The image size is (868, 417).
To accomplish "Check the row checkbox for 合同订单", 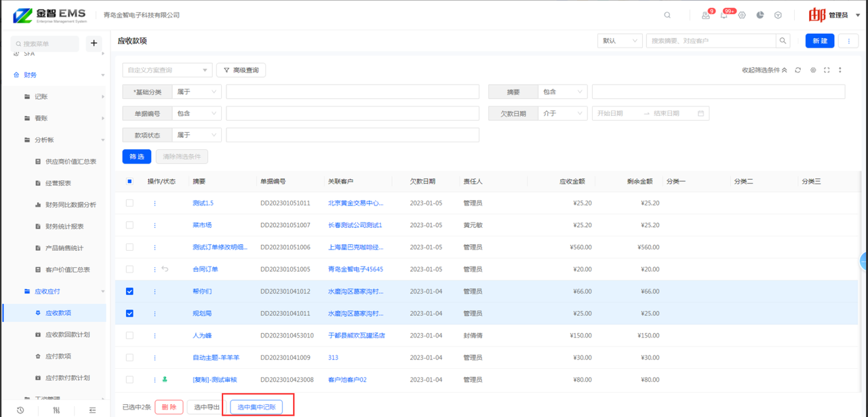I will [130, 269].
